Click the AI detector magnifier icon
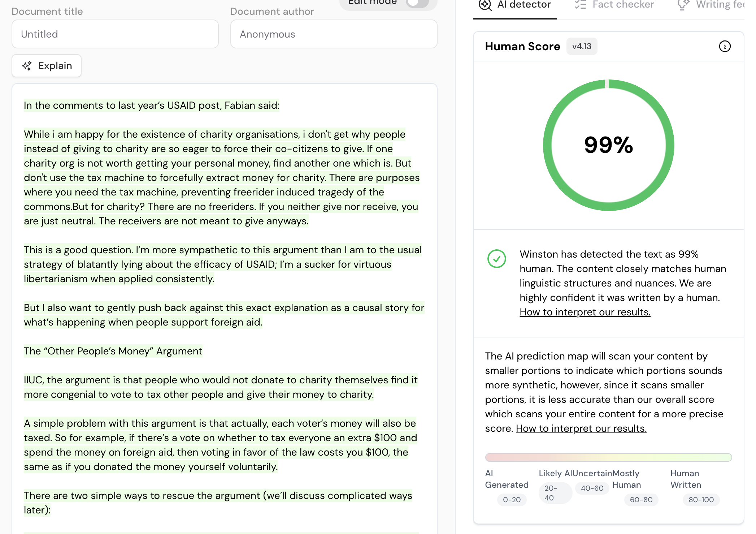The height and width of the screenshot is (534, 756). pos(485,5)
